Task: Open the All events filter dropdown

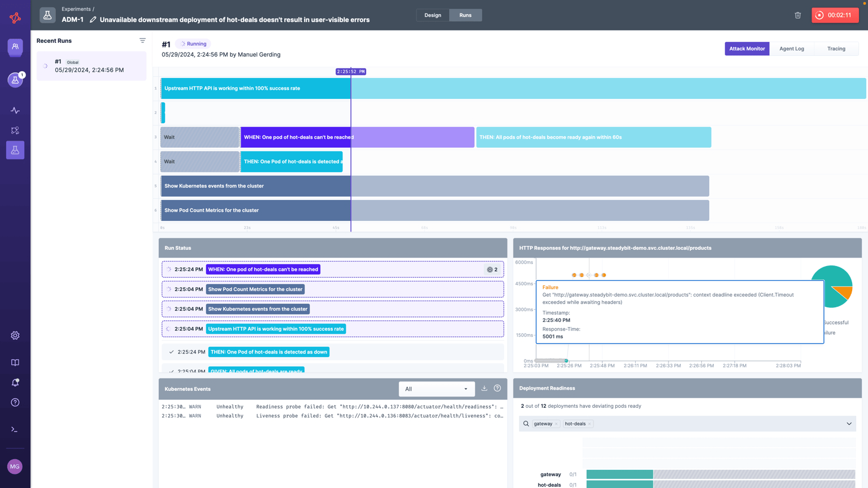Action: pos(436,389)
